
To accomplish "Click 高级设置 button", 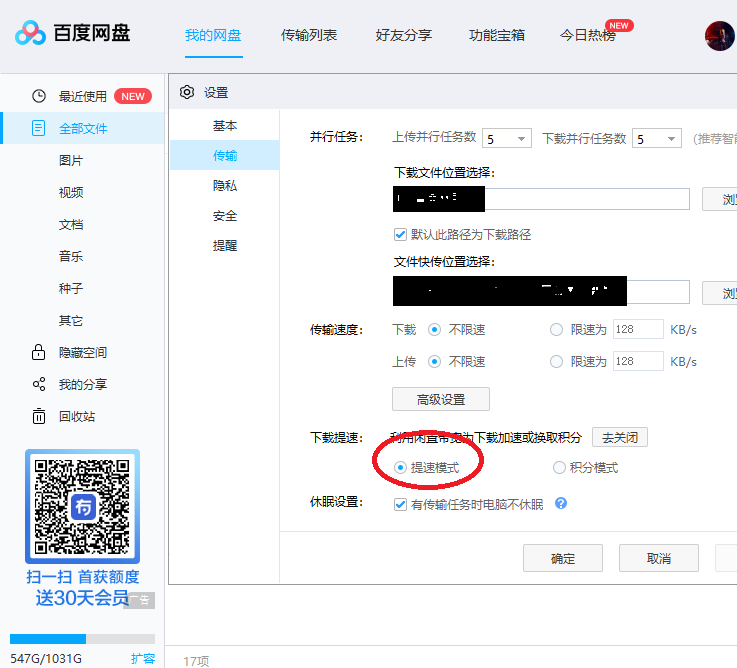I will tap(441, 399).
